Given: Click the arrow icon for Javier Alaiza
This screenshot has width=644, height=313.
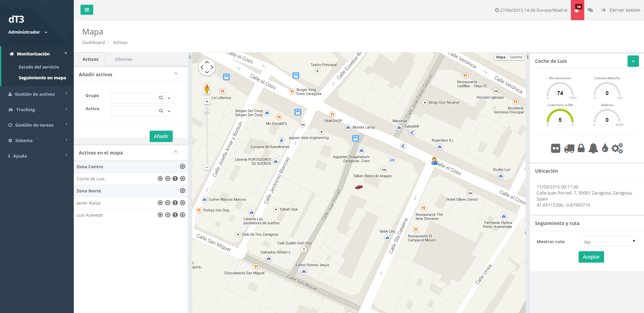Looking at the screenshot, I should [168, 203].
